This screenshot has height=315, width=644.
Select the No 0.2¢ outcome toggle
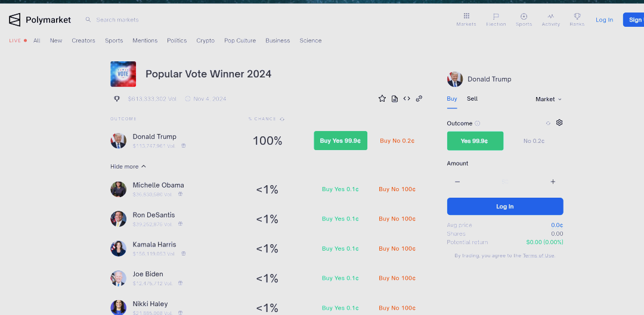tap(534, 141)
